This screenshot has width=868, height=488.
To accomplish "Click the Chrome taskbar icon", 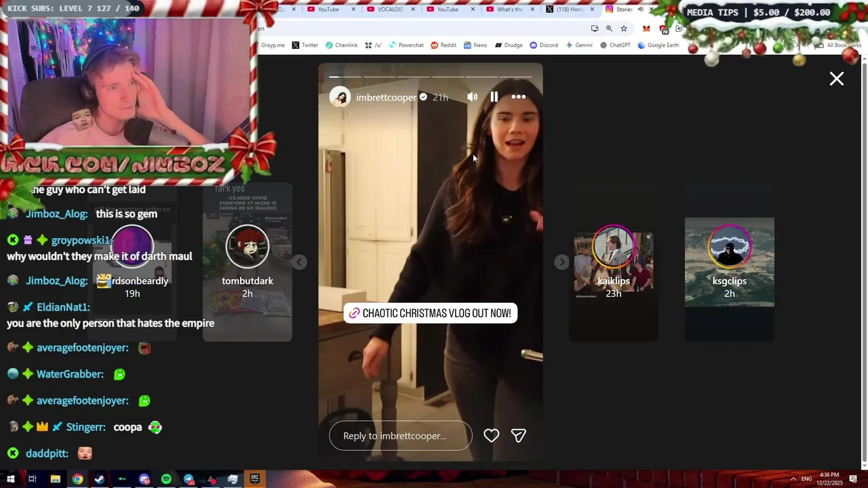I will (78, 479).
